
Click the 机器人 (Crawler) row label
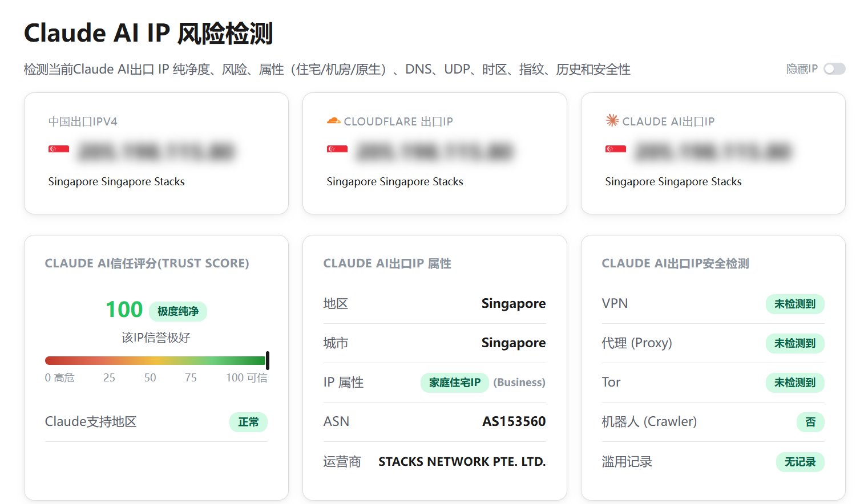(x=649, y=421)
